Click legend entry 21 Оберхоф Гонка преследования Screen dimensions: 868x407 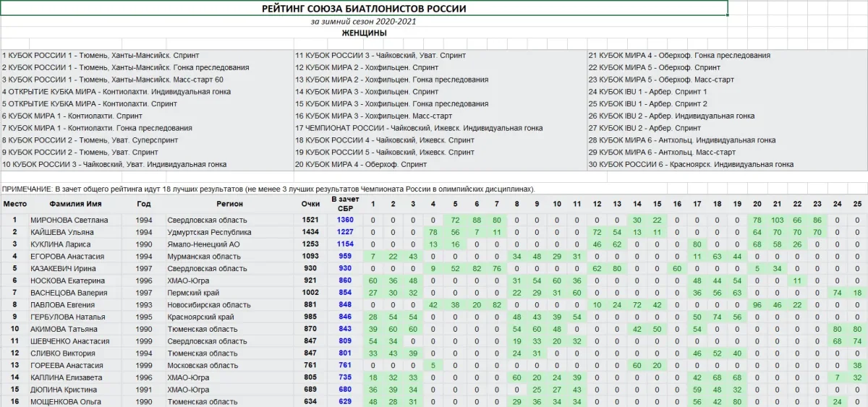tap(679, 55)
